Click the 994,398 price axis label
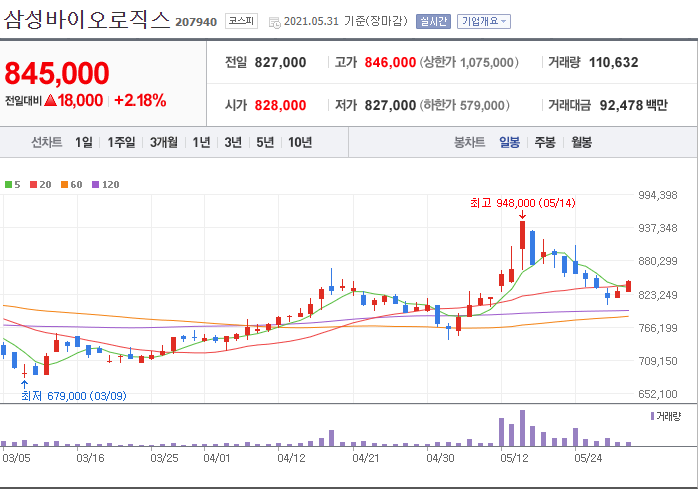 (x=658, y=195)
